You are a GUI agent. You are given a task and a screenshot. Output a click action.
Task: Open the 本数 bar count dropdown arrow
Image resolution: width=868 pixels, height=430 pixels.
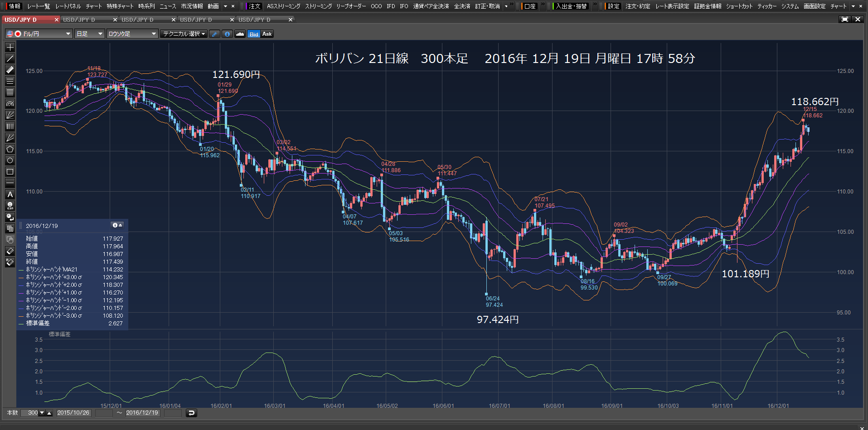42,413
